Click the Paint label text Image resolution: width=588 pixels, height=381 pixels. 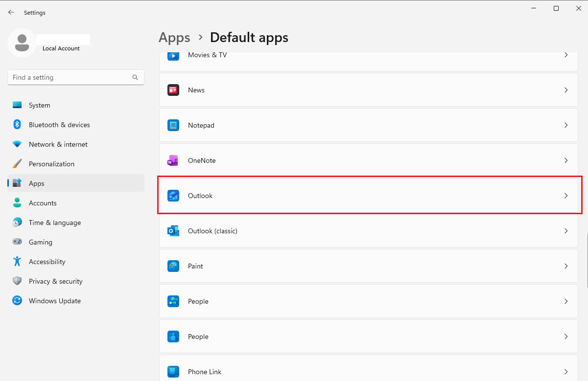[x=195, y=266]
